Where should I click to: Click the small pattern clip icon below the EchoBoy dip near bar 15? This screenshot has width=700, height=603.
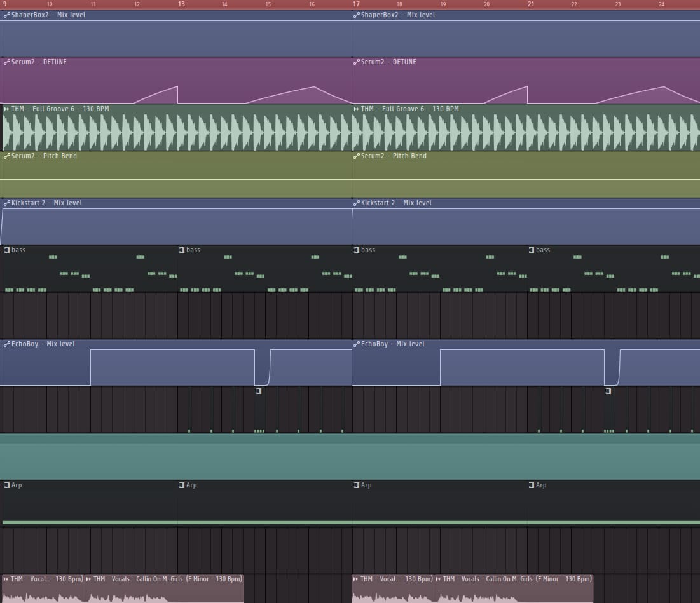[259, 391]
